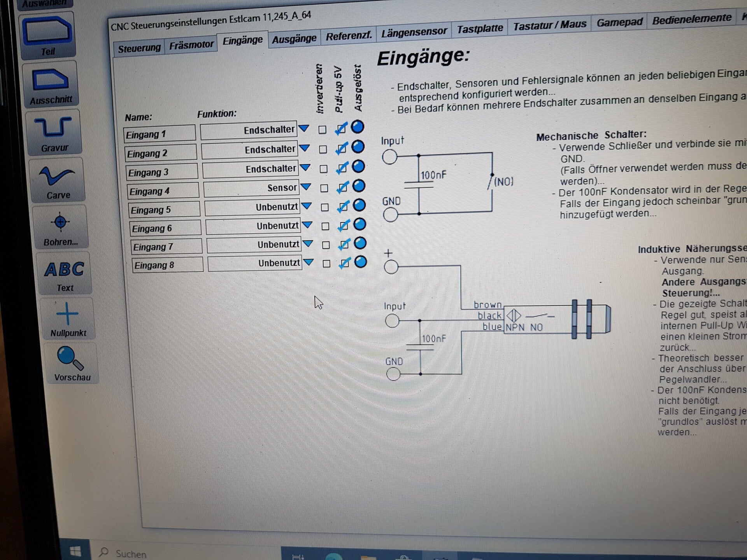
Task: Click the Ausgelöst indicator for Eingang 2
Action: pyautogui.click(x=358, y=147)
